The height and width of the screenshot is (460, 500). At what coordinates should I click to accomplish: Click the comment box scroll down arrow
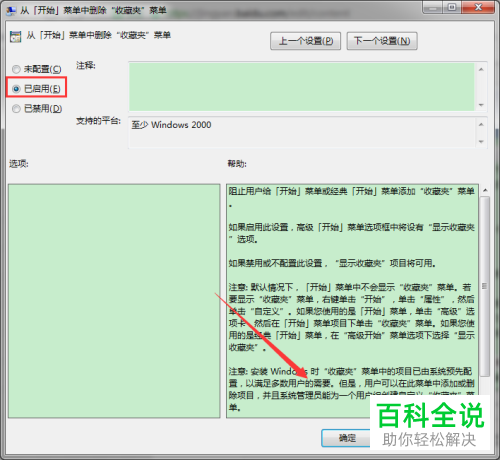click(481, 105)
